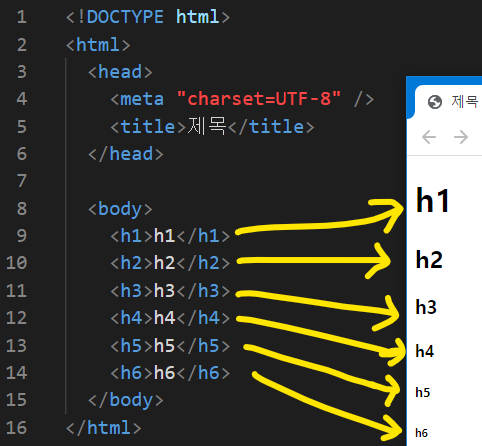Click the closing html tag on line 16
This screenshot has width=482, height=446.
pos(104,428)
